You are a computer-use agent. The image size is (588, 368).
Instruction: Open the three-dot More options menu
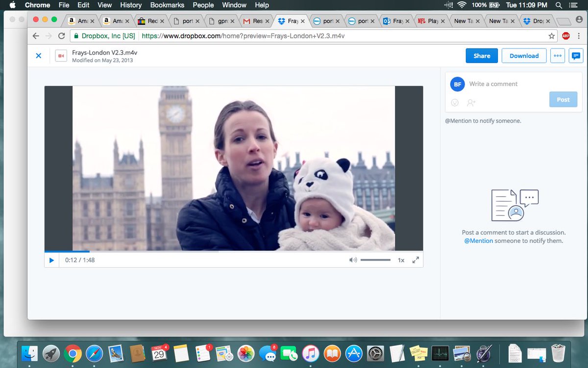[558, 55]
